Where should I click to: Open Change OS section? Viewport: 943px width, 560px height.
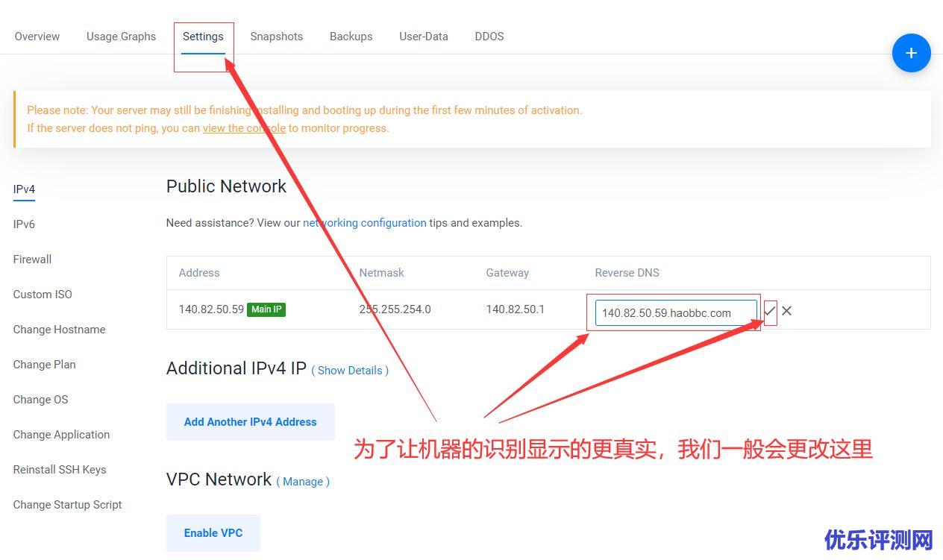(40, 399)
